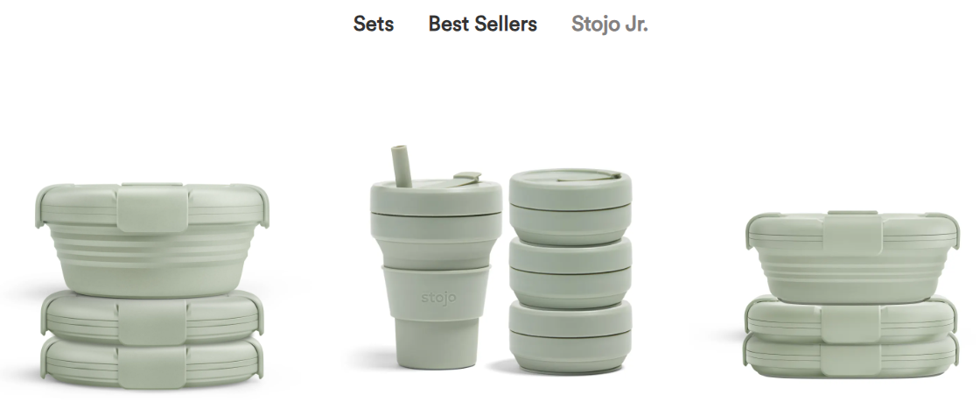Click the bottom collapsed box on right
The height and width of the screenshot is (409, 980).
pos(850,355)
